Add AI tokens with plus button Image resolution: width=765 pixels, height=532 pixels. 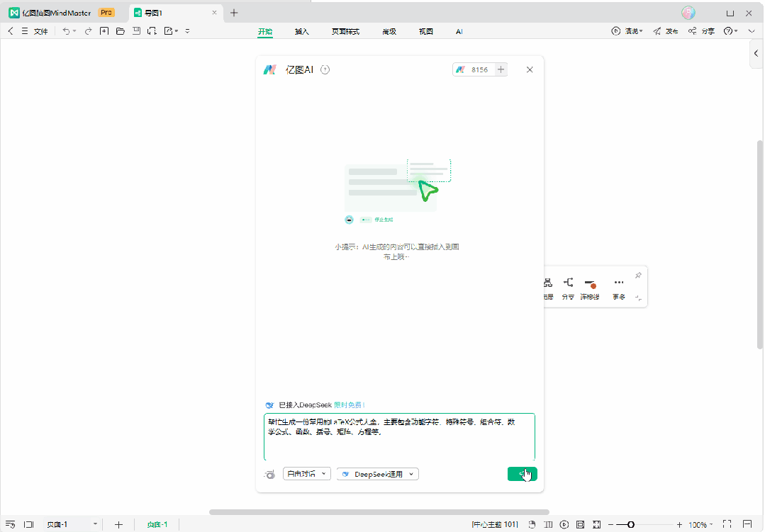tap(501, 69)
